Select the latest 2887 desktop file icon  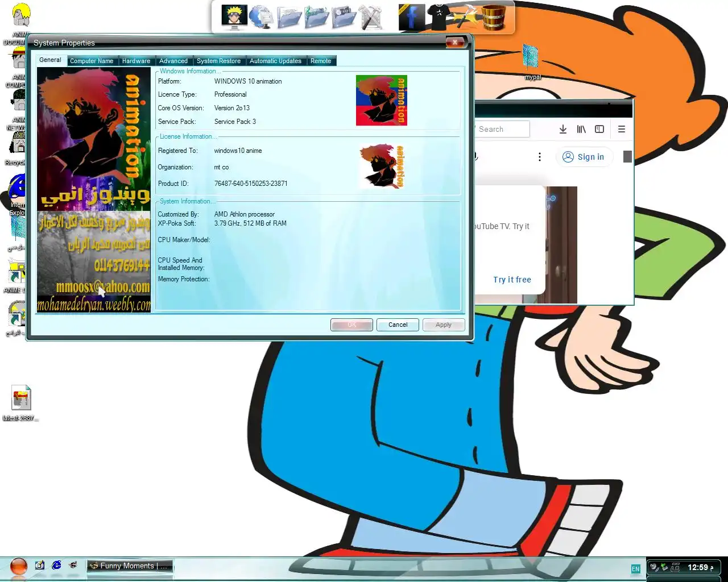click(x=20, y=404)
